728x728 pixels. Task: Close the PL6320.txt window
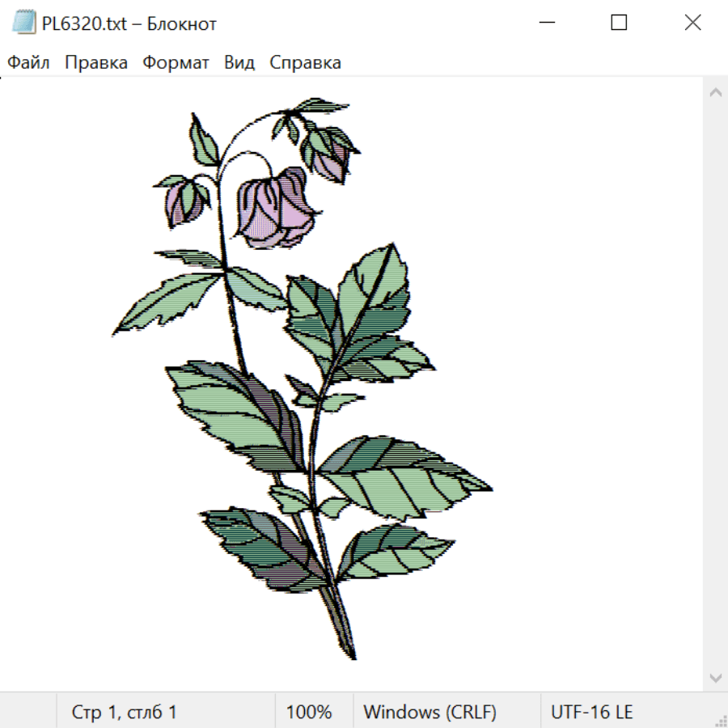[692, 23]
